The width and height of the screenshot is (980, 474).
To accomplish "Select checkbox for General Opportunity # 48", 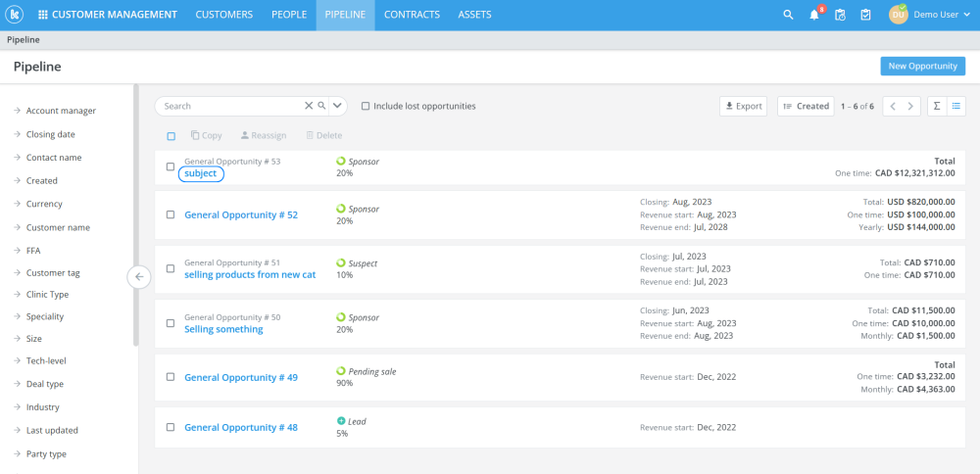I will pyautogui.click(x=171, y=427).
